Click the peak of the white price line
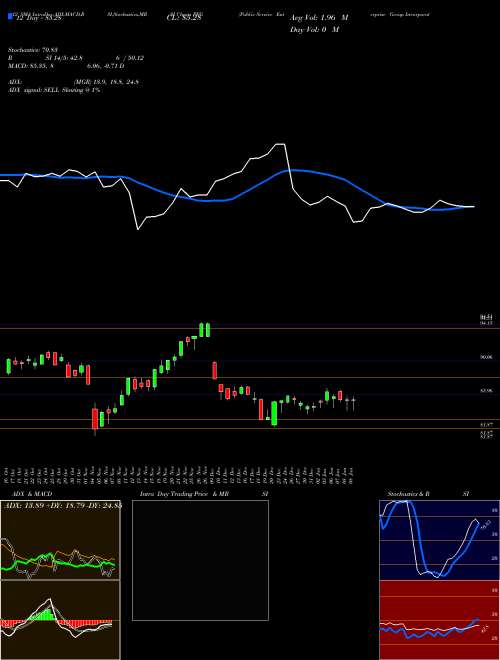Screen dimensions: 500x660 pyautogui.click(x=280, y=144)
